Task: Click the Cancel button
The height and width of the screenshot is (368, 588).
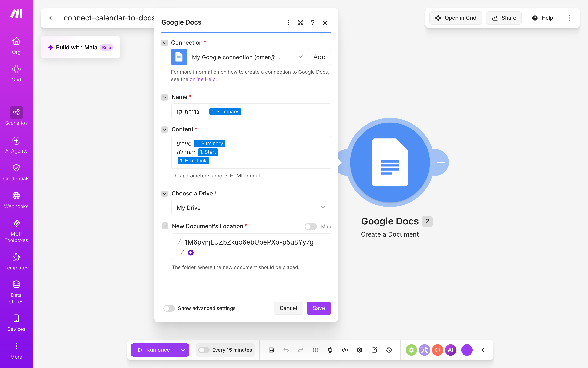Action: click(288, 308)
